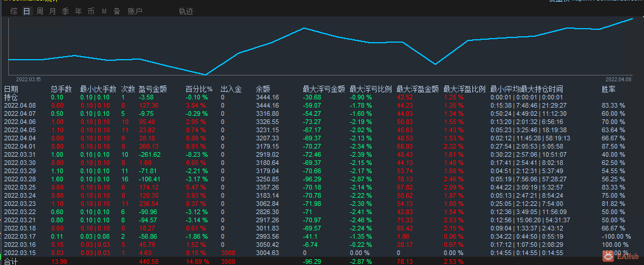644x265 pixels.
Task: Click the 合计 totals row label
Action: click(x=11, y=261)
